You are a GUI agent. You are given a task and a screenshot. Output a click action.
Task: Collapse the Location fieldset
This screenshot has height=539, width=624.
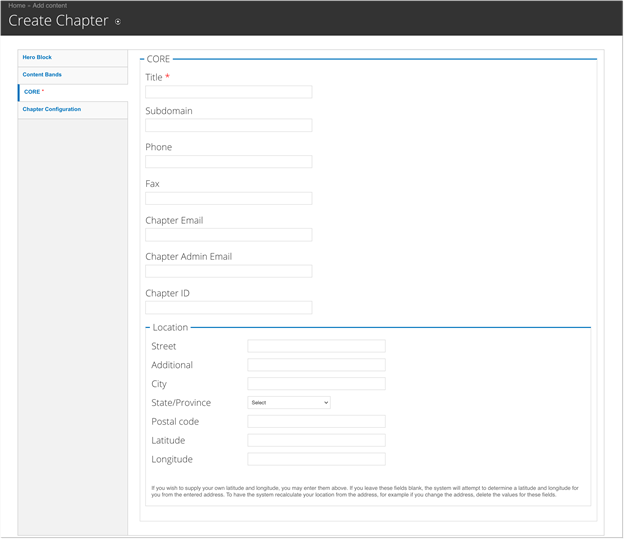coord(169,327)
